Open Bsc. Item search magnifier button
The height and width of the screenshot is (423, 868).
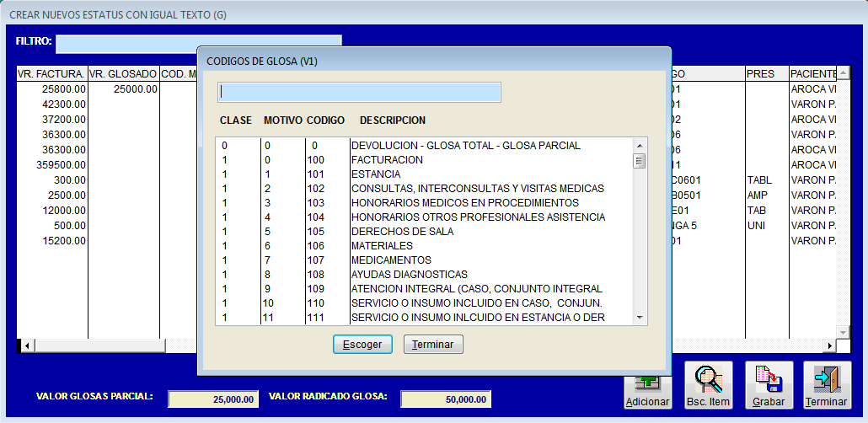coord(708,385)
